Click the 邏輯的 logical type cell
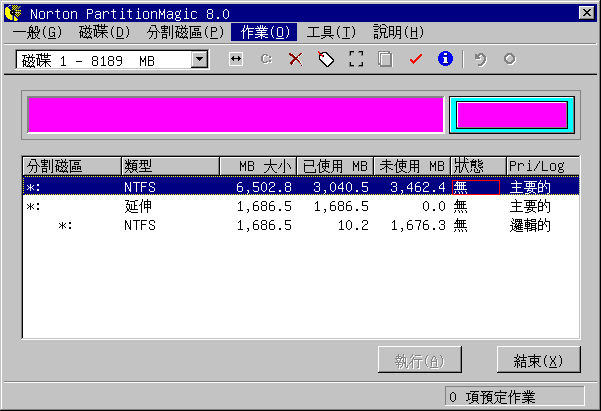 pos(530,225)
